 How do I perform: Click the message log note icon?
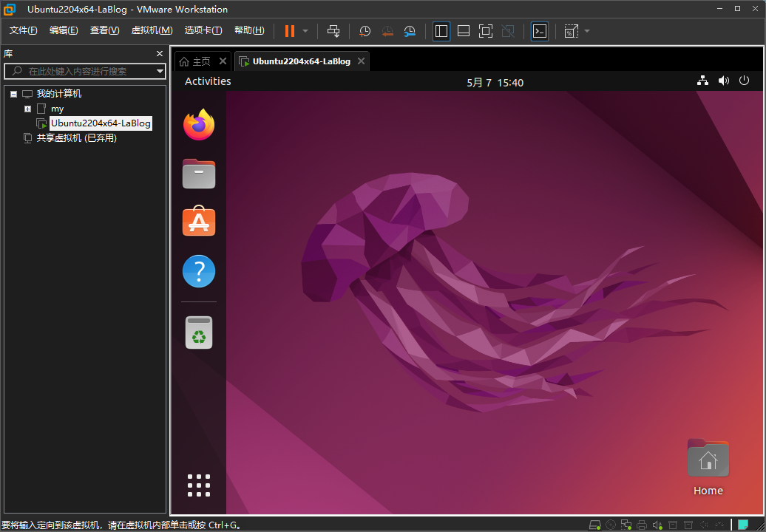click(x=743, y=525)
